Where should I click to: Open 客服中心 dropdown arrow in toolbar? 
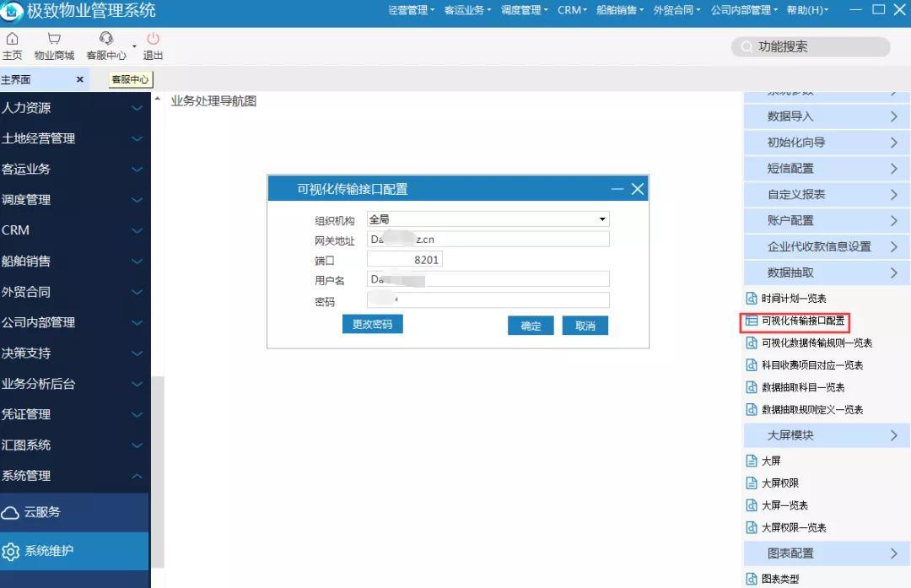coord(134,46)
